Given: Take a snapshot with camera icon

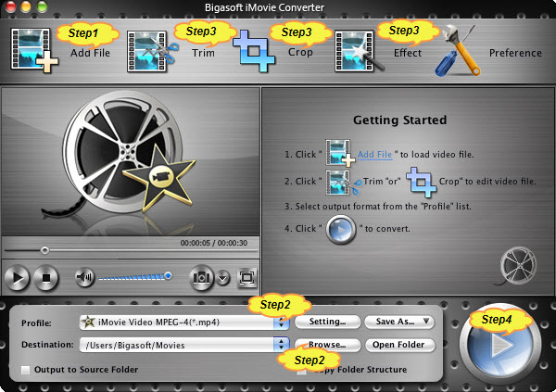Looking at the screenshot, I should 201,277.
